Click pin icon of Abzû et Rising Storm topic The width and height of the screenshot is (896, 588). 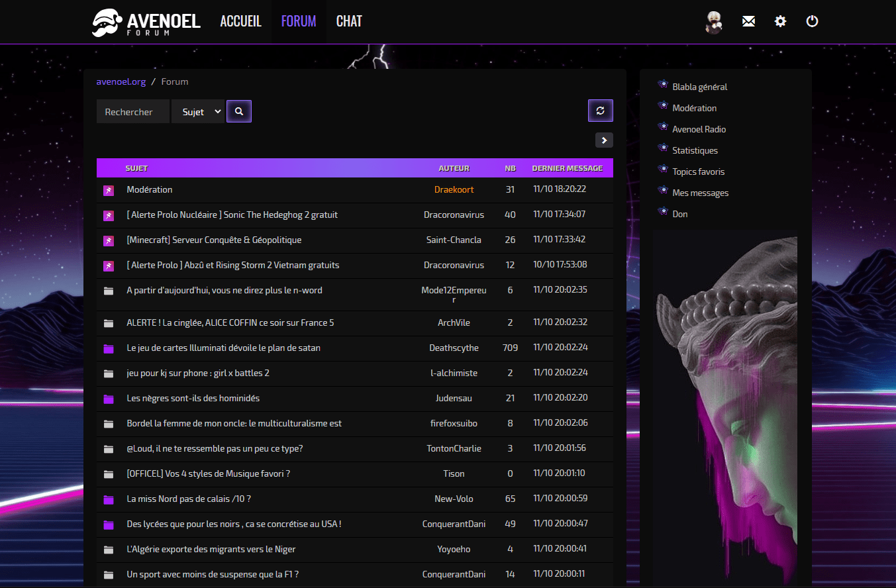coord(109,266)
